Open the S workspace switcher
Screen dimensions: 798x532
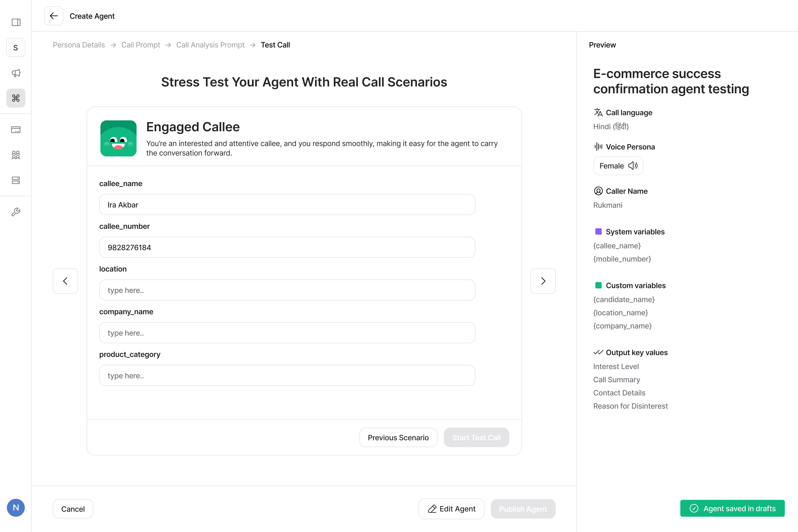pos(16,47)
